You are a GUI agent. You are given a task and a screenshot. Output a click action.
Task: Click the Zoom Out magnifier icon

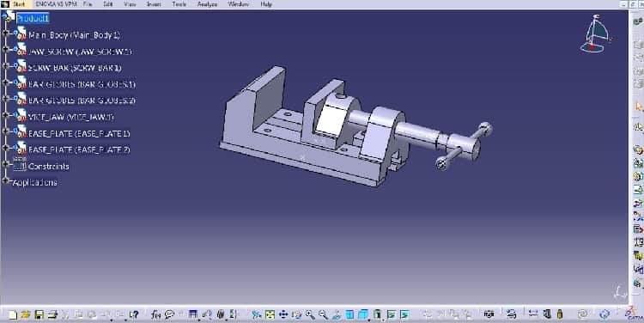coord(323,314)
